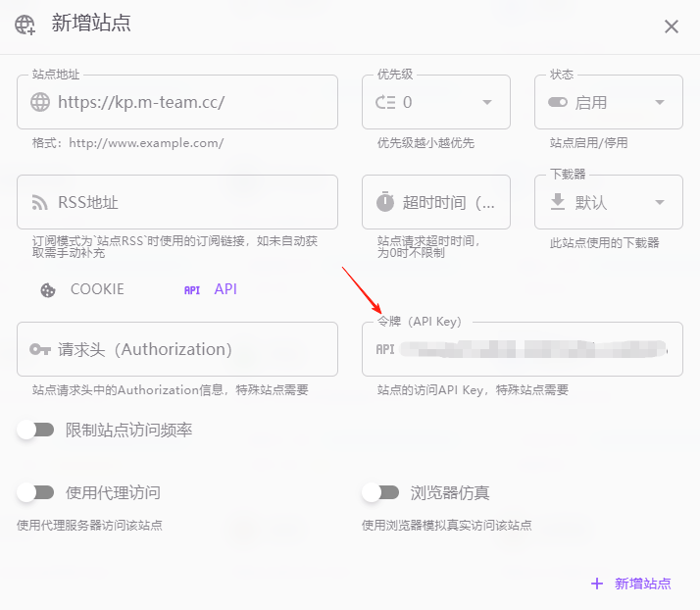Click the priority sort icon
The height and width of the screenshot is (610, 700).
pos(385,102)
